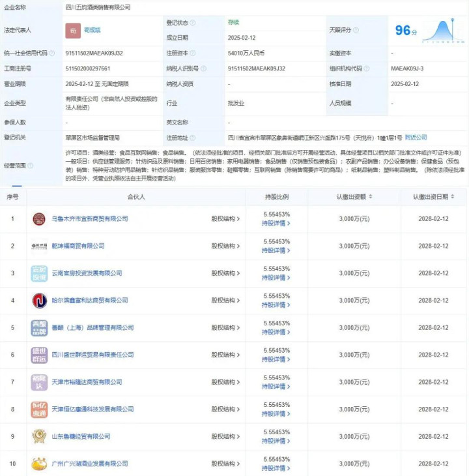Open help icon beside 登记状态
This screenshot has height=476, width=469.
pos(193,23)
